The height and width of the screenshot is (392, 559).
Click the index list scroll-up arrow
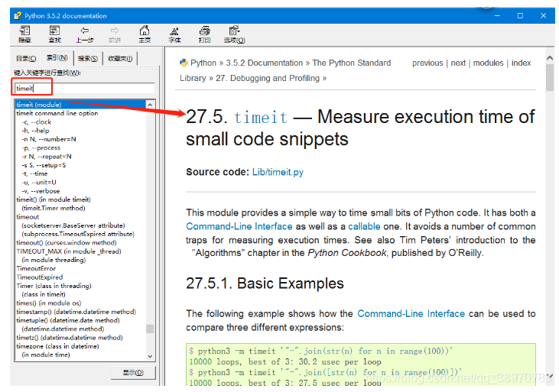point(150,105)
